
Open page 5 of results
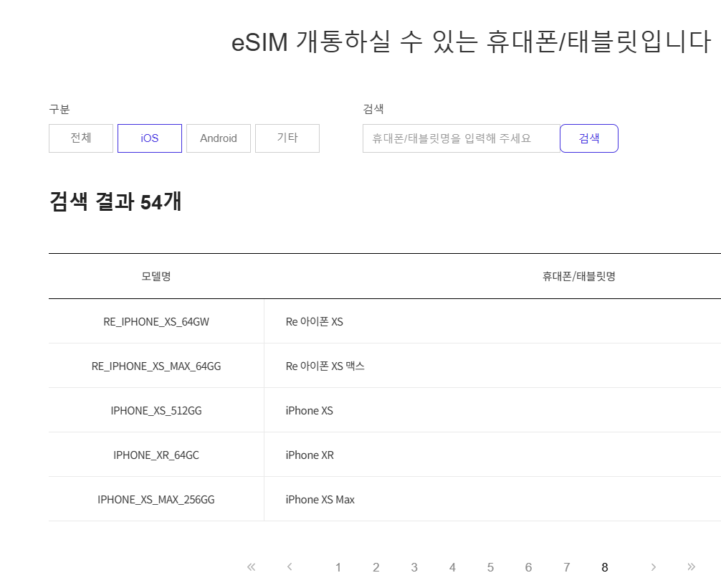491,567
